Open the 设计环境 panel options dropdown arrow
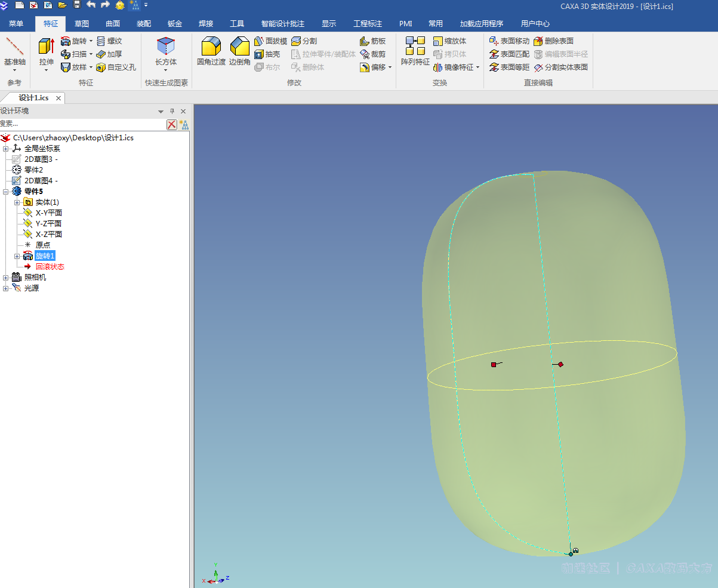The height and width of the screenshot is (588, 718). [x=161, y=112]
